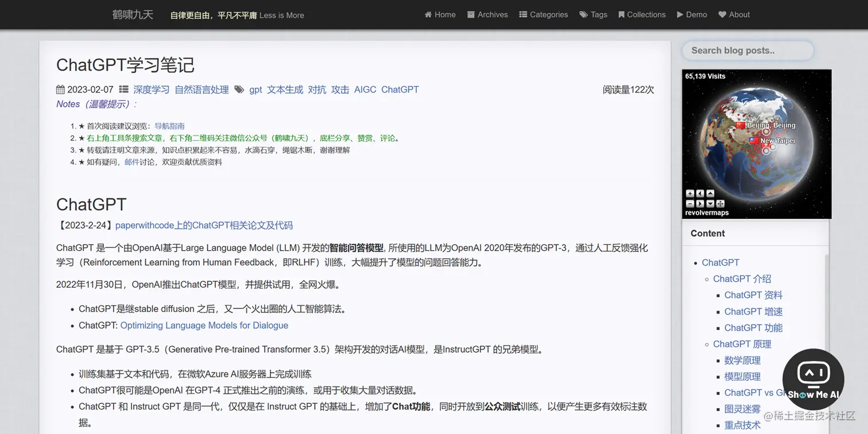Click the 鹤啸九天 site title

(133, 14)
